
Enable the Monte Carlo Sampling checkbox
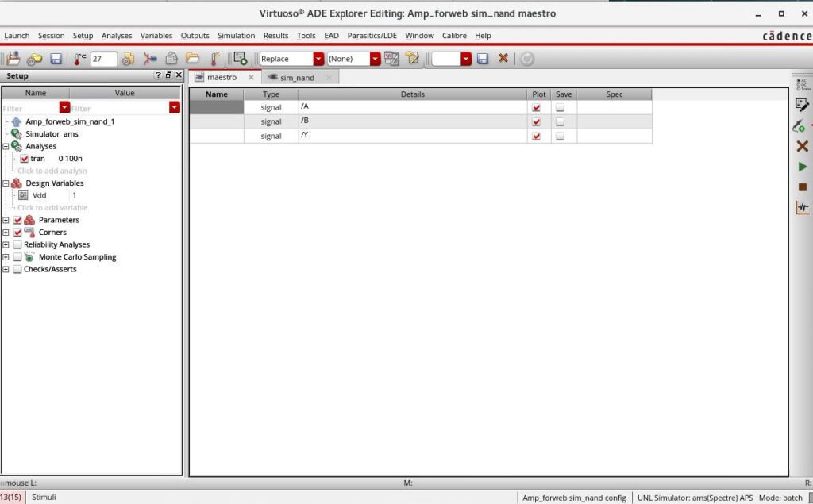pos(17,257)
